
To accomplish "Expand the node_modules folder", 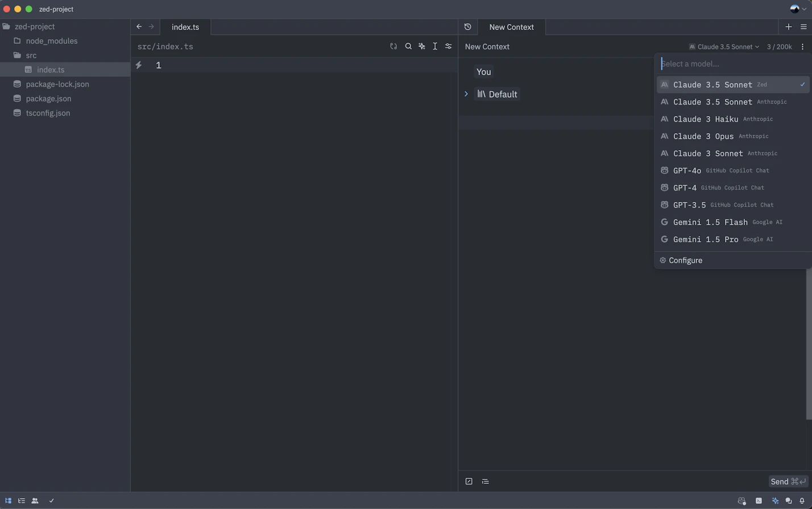I will pos(51,41).
